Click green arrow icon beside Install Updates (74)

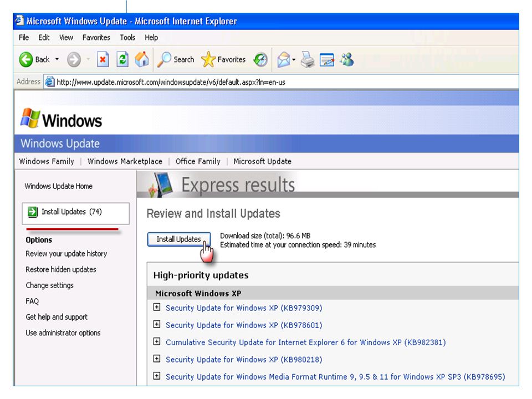click(x=33, y=212)
